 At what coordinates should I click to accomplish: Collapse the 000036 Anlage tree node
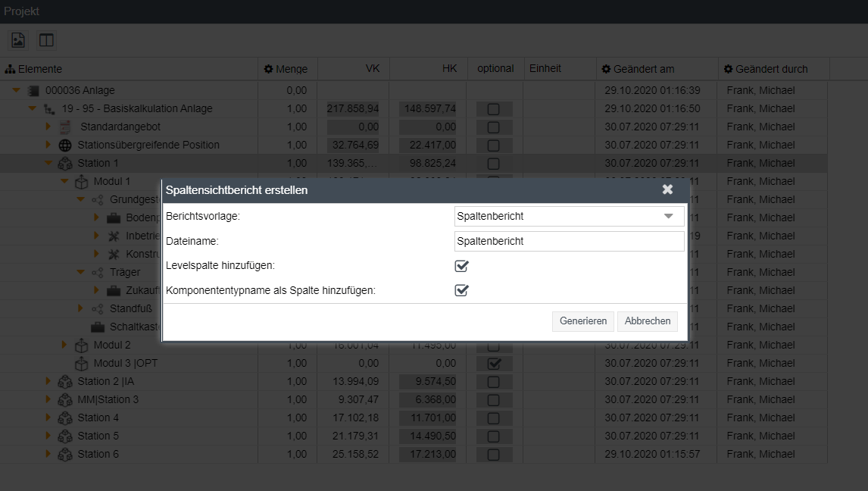click(x=16, y=90)
